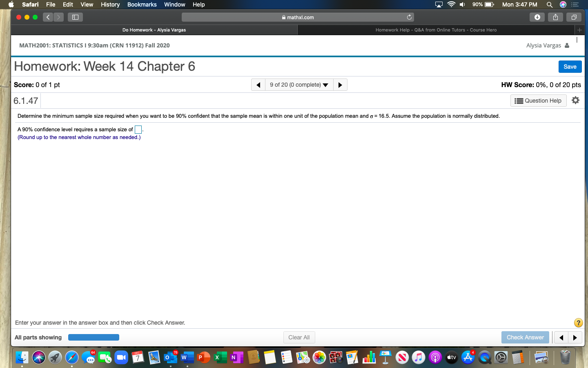Open Safari File menu
The image size is (588, 368).
tap(51, 4)
